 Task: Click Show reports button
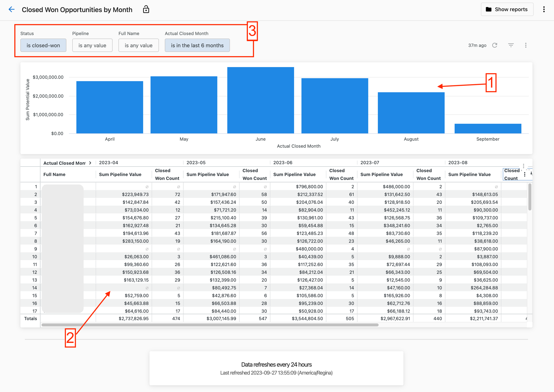(x=507, y=9)
